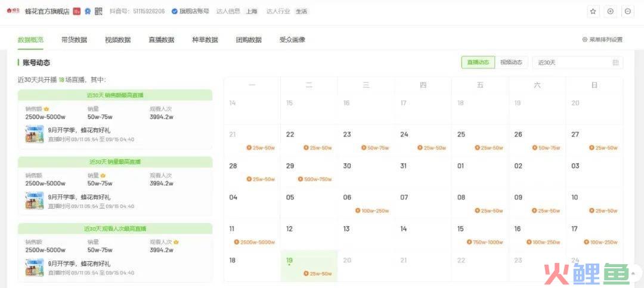
Task: Open the QR code icon beside the store name
Action: click(98, 11)
